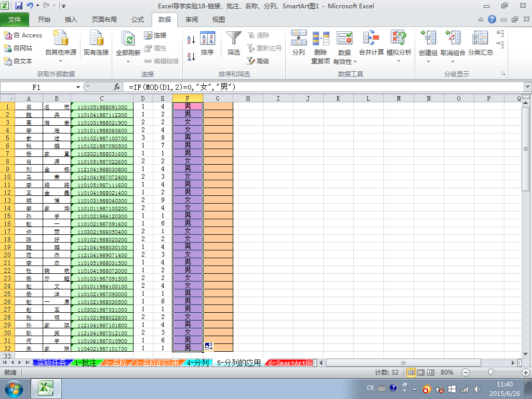Expand From Other Sources (自其他来源) dropdown

coord(61,61)
